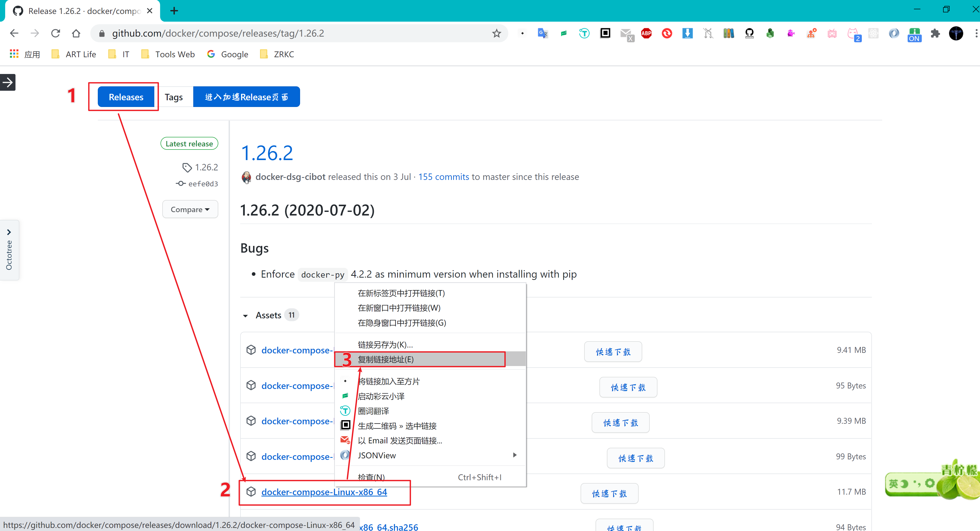980x531 pixels.
Task: Open the GitHub octocat extension icon
Action: click(750, 34)
